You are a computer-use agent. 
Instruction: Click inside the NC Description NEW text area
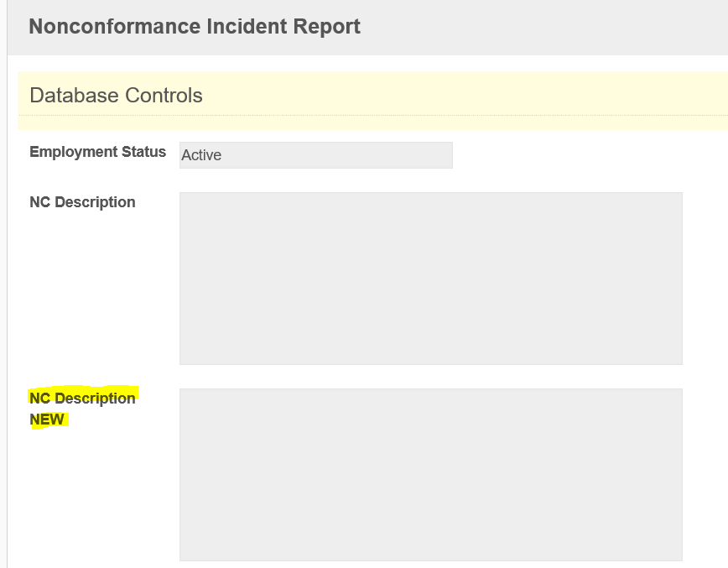pyautogui.click(x=430, y=474)
